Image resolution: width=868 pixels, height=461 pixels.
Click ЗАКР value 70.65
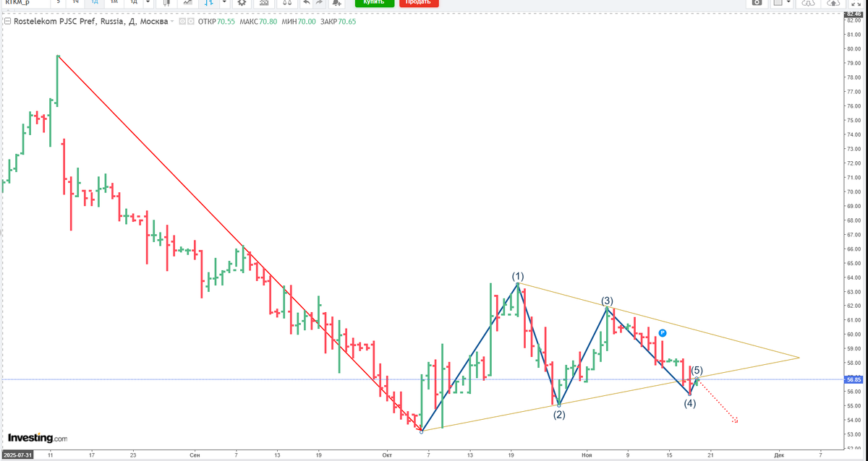pos(346,22)
